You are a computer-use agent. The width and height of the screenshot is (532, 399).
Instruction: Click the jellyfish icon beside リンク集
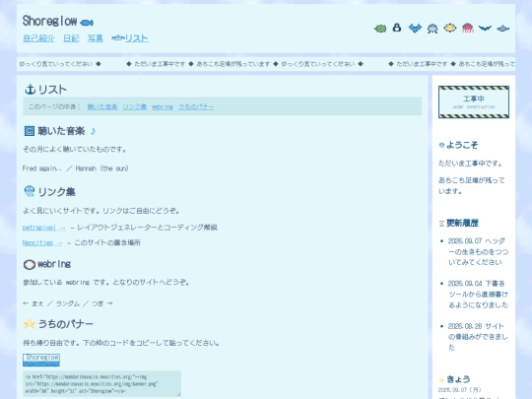30,191
